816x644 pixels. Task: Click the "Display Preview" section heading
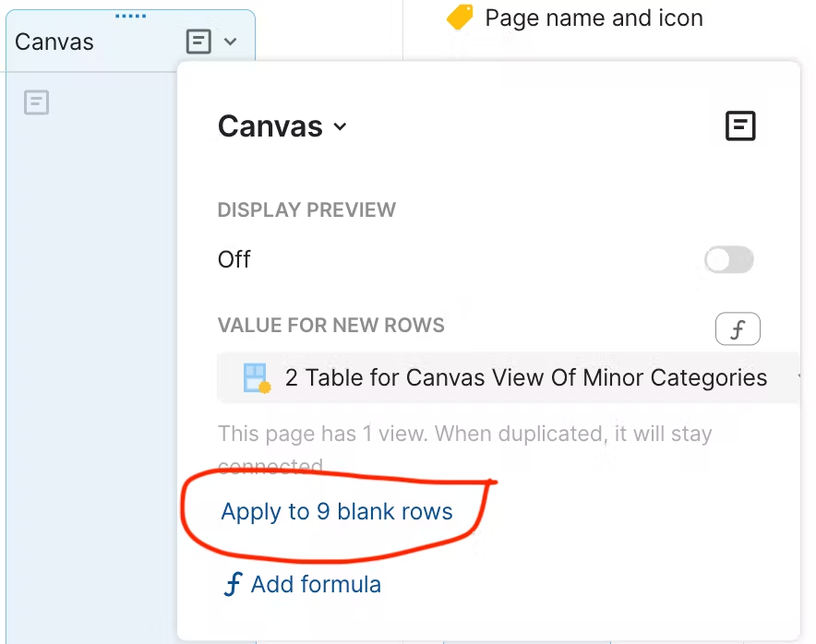tap(306, 209)
